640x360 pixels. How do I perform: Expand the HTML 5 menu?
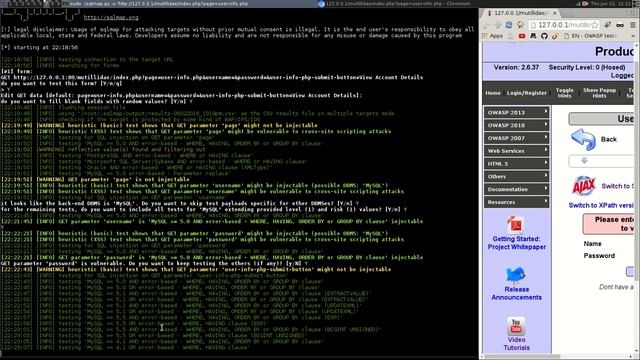tap(516, 164)
